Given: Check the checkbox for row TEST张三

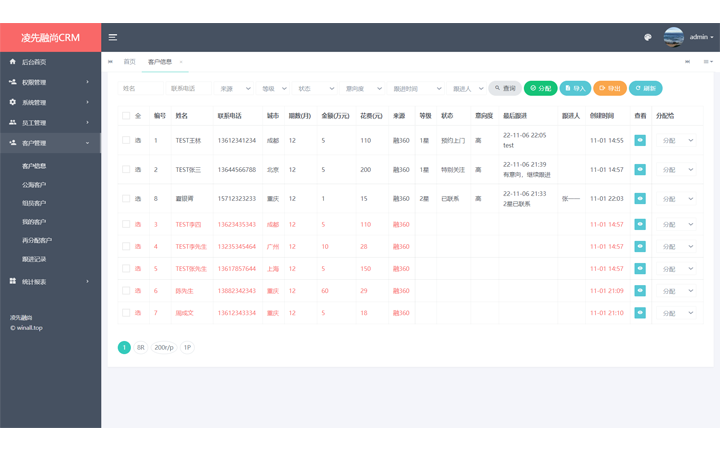Looking at the screenshot, I should tap(126, 169).
